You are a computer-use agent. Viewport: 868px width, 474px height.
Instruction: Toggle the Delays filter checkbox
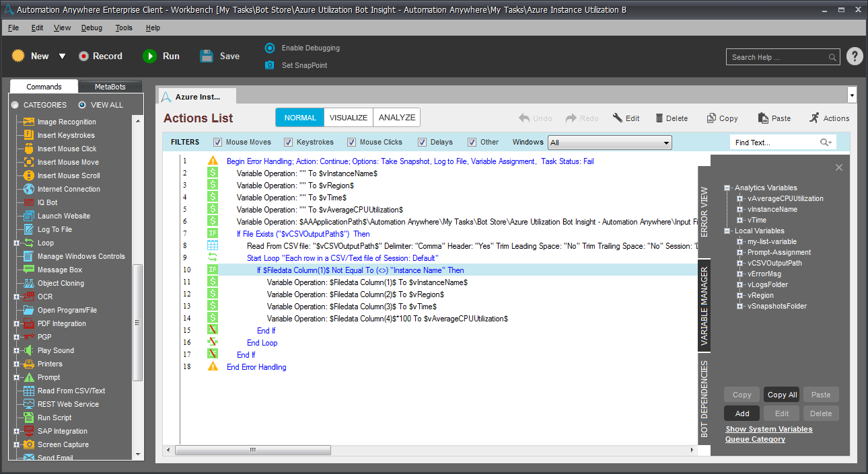[422, 143]
